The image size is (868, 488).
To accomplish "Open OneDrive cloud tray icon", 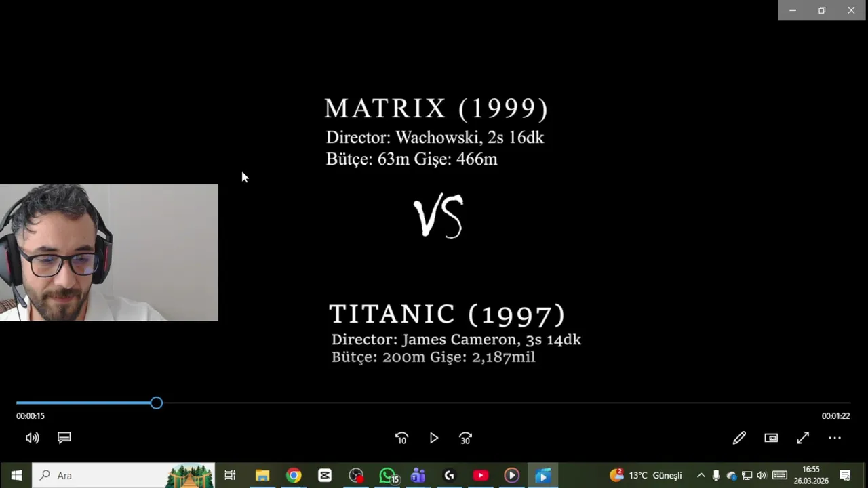I will pyautogui.click(x=732, y=476).
